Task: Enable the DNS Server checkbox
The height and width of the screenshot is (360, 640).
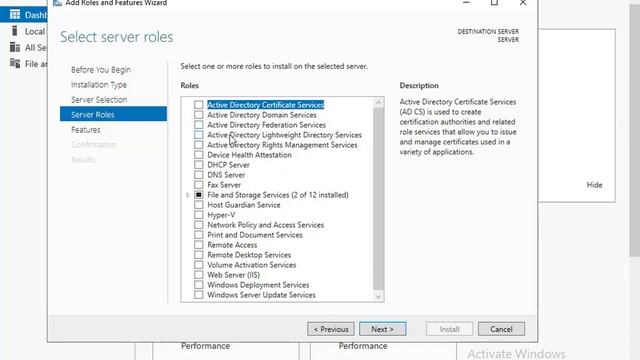Action: click(x=198, y=175)
